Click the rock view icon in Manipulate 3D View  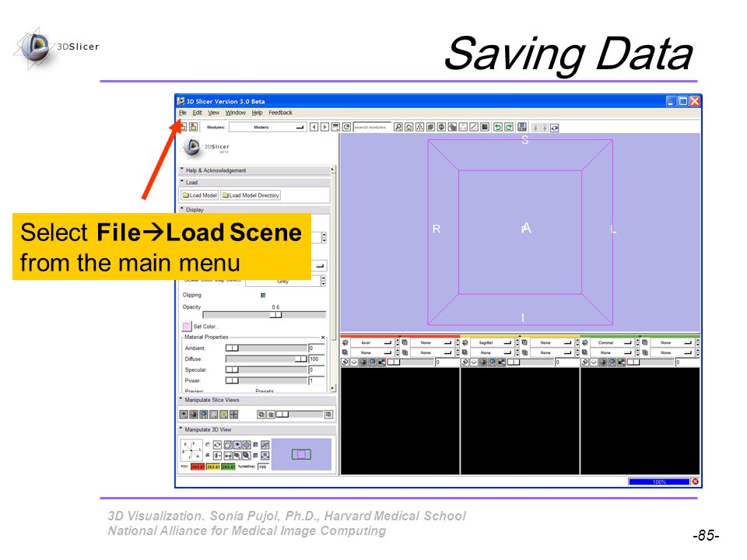217,455
